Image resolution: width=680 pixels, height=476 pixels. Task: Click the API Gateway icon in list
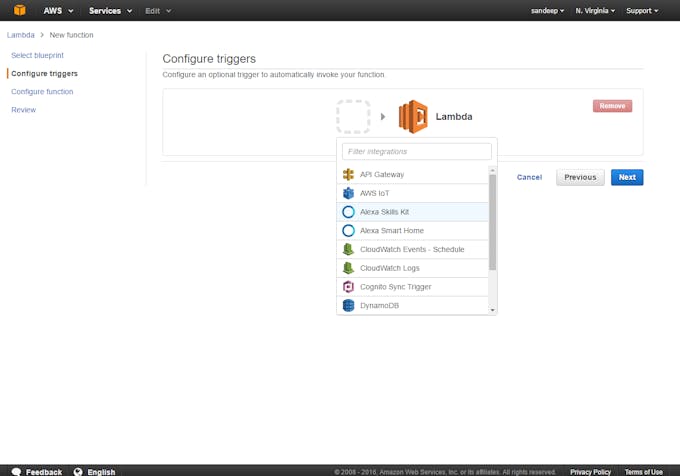pos(348,174)
